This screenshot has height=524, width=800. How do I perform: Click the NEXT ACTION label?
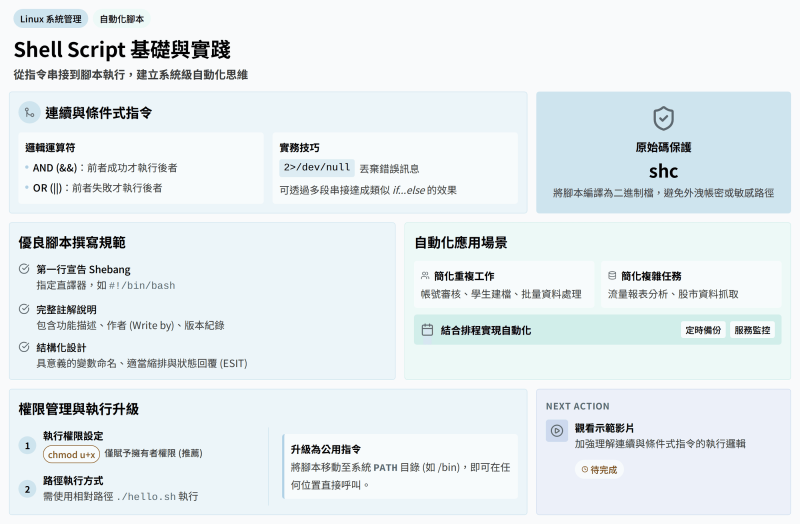pyautogui.click(x=578, y=406)
